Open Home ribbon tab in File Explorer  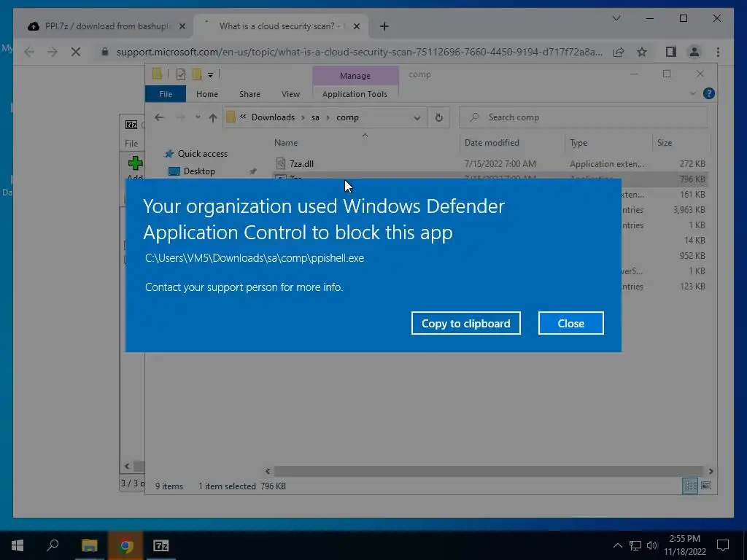coord(206,94)
